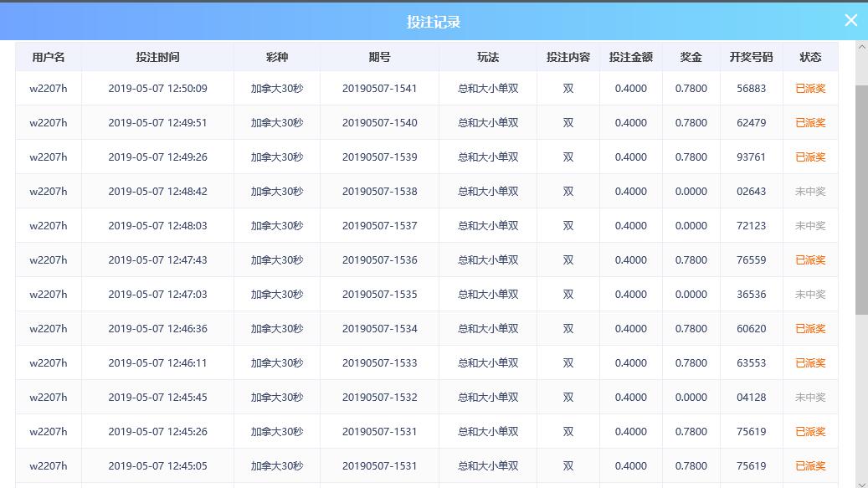This screenshot has height=488, width=868.
Task: Click the 玩法 column header
Action: point(488,57)
